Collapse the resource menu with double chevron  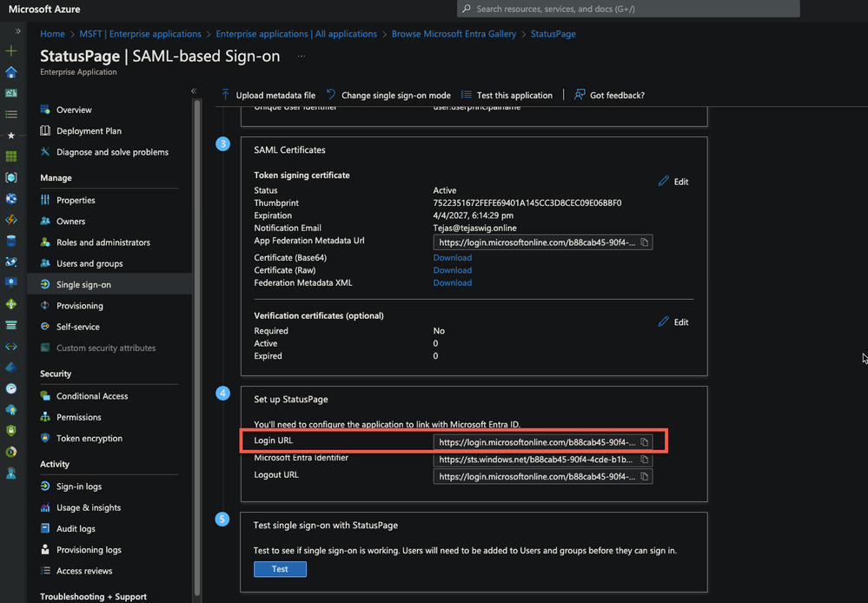194,91
